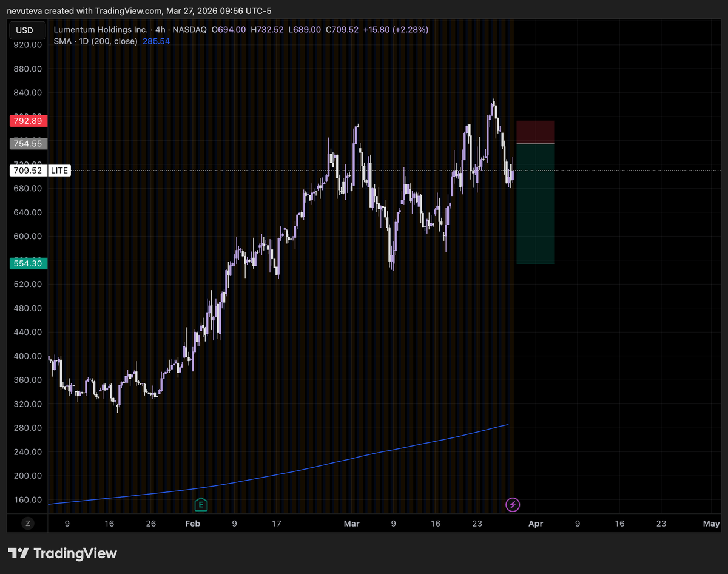Screen dimensions: 728x574
Task: Click the open value O694.00 in the header
Action: point(229,29)
